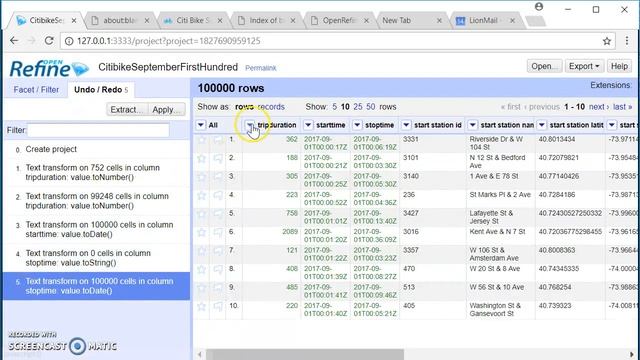Switch to the OpenRefine browser tab
The image size is (640, 360).
point(340,20)
